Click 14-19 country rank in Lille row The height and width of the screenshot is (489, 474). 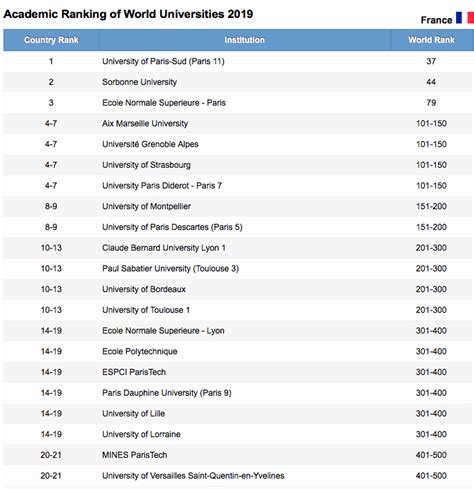pos(51,413)
